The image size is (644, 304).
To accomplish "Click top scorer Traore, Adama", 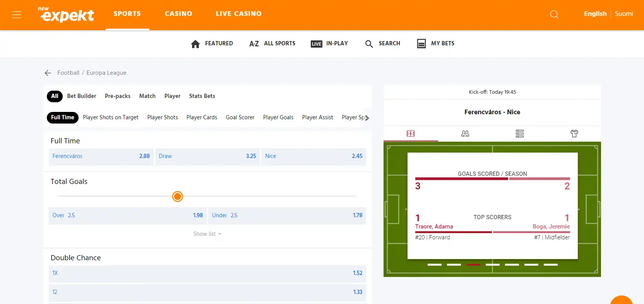I will [x=434, y=227].
